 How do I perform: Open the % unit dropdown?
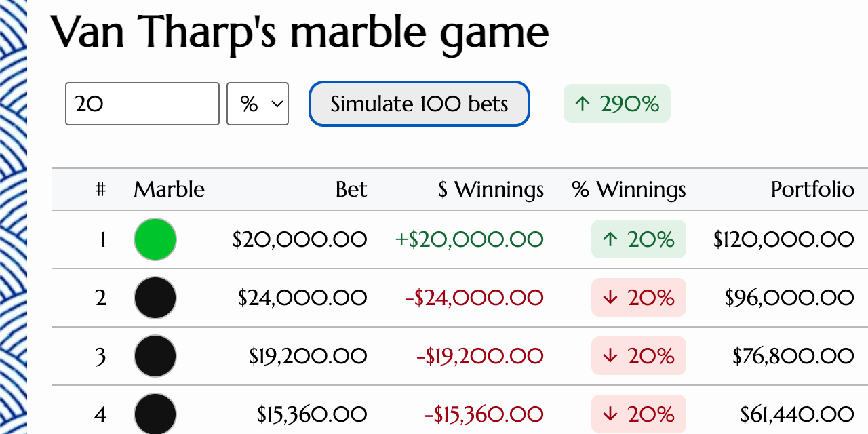(258, 104)
